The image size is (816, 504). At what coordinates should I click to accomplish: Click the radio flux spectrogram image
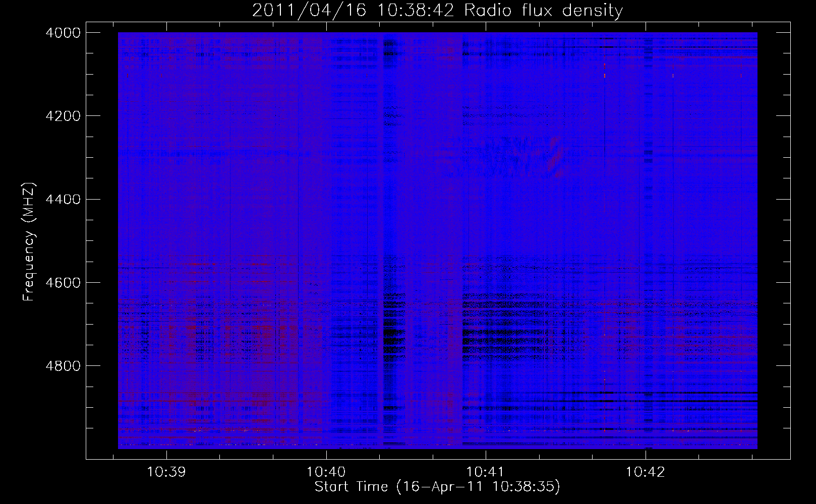[x=438, y=240]
